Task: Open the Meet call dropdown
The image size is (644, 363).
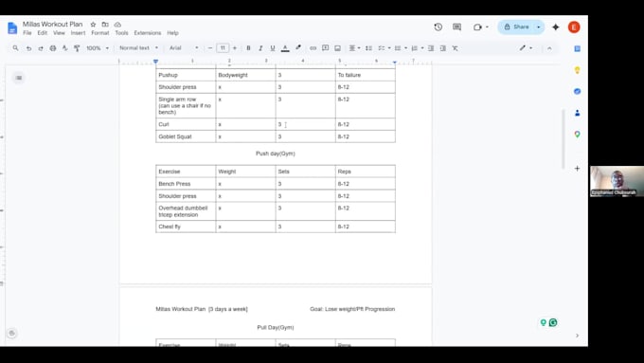Action: (x=480, y=27)
